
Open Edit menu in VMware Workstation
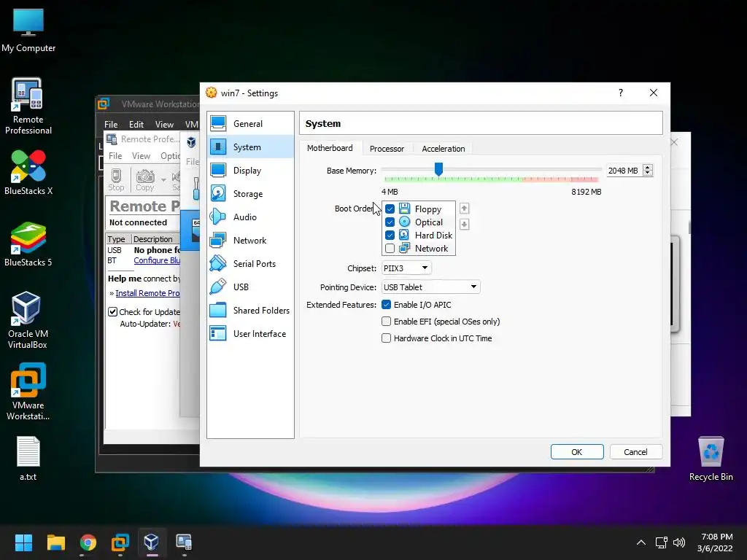(136, 124)
